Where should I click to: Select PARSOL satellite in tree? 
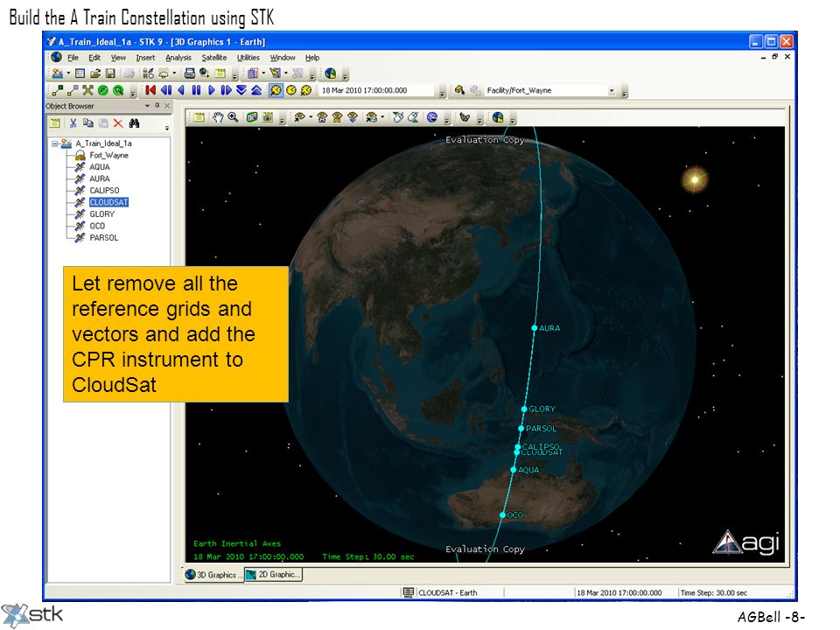click(104, 238)
